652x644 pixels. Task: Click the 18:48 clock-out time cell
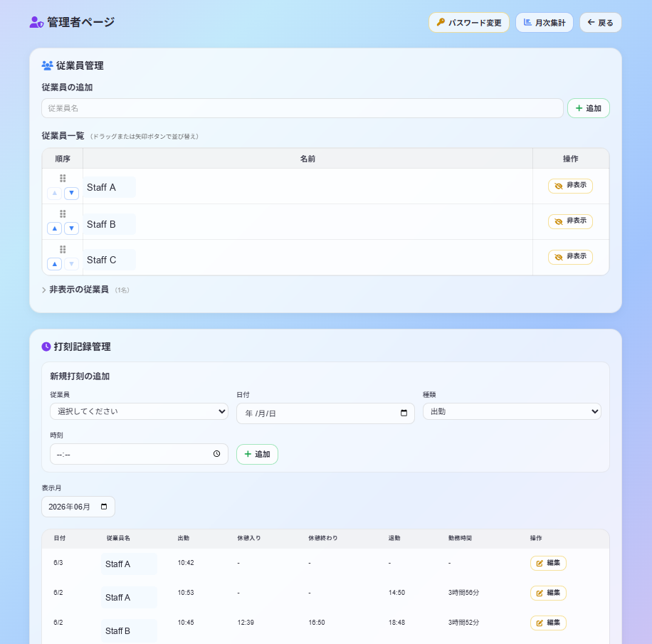(x=396, y=623)
